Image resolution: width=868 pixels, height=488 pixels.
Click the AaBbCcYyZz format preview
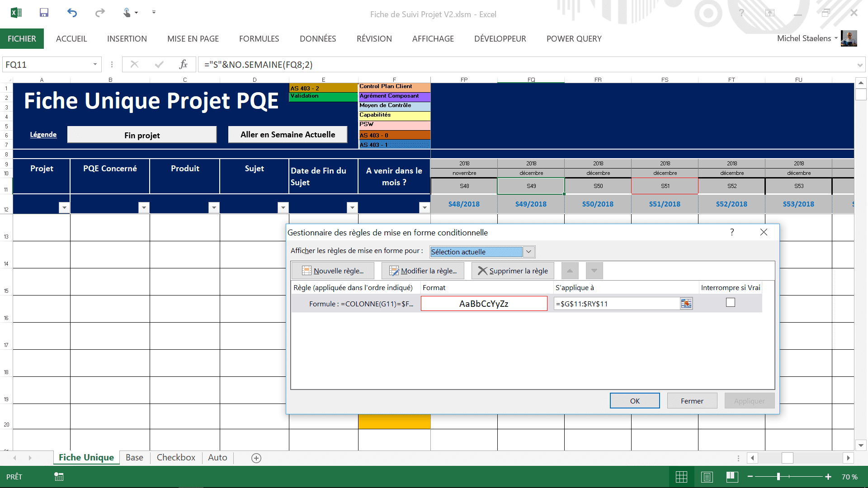tap(484, 304)
